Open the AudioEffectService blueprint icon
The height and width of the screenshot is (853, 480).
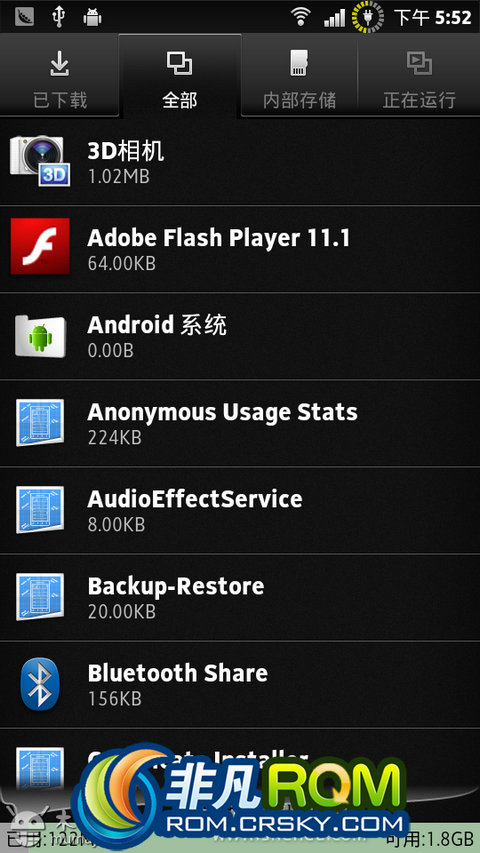coord(40,510)
